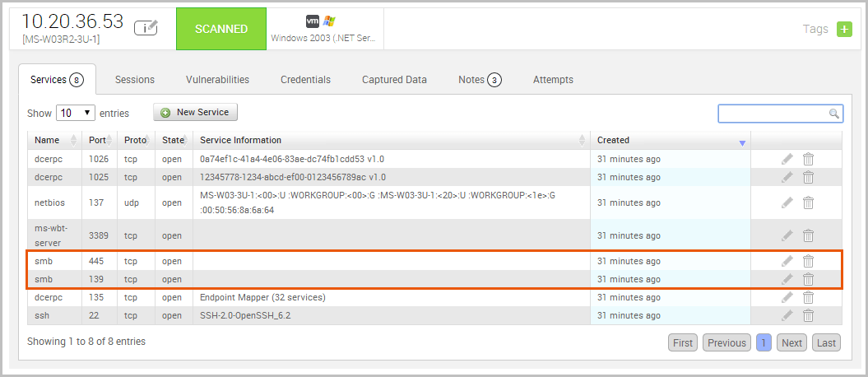The image size is (868, 377).
Task: Go to the Next page
Action: tap(791, 343)
